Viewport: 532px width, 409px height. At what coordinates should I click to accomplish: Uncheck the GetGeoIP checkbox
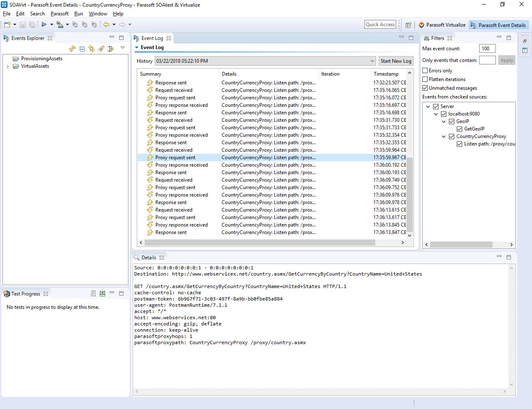(x=460, y=129)
